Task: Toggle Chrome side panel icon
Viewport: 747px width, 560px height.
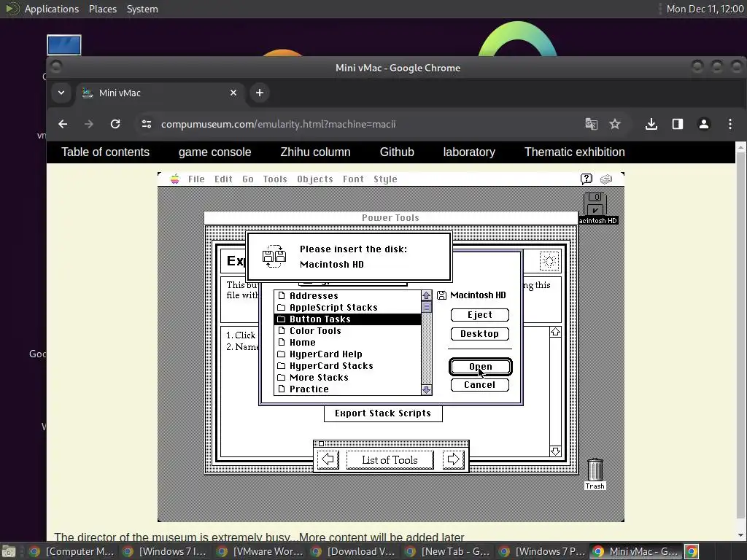Action: pos(678,124)
